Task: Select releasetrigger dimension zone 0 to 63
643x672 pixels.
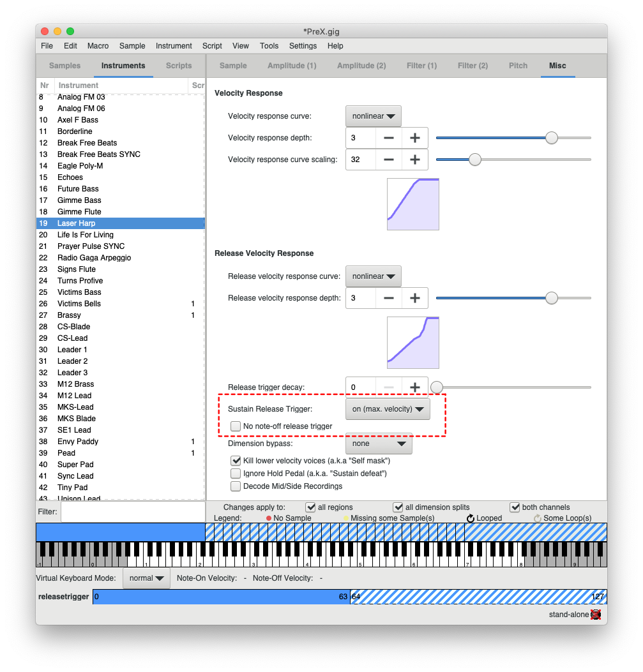Action: (x=222, y=597)
